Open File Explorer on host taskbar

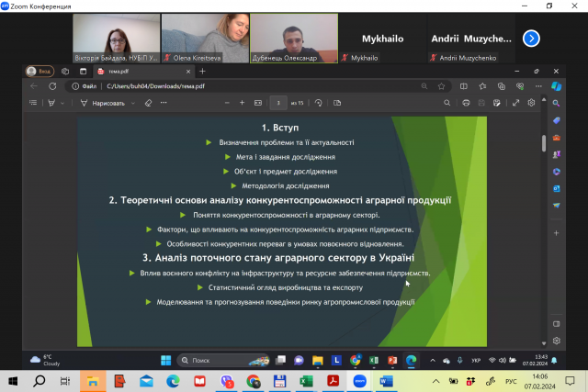(x=93, y=382)
